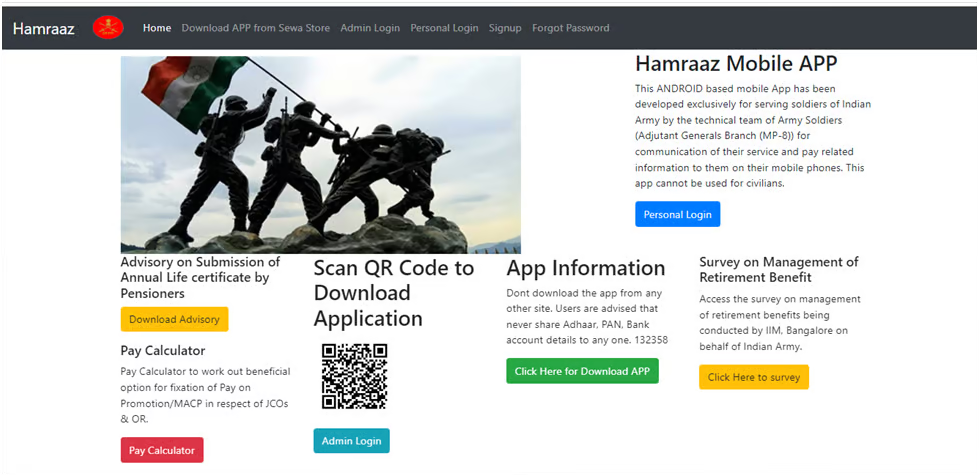Click the Pay Calculator section heading
The image size is (979, 475).
[163, 350]
